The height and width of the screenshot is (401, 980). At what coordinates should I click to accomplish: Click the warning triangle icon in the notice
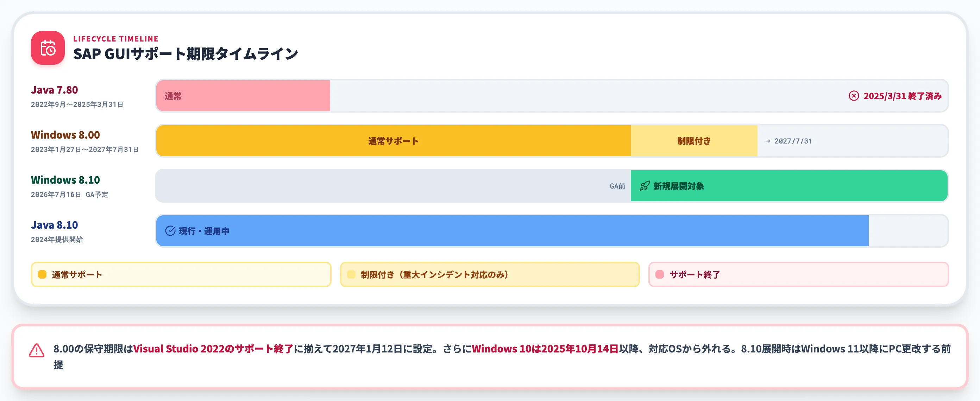37,350
